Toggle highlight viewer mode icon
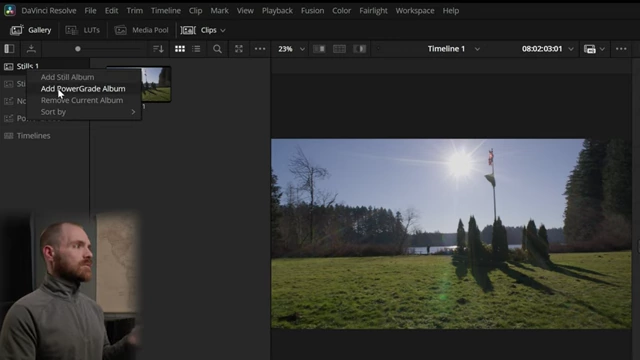Viewport: 640px width, 360px height. tap(360, 49)
